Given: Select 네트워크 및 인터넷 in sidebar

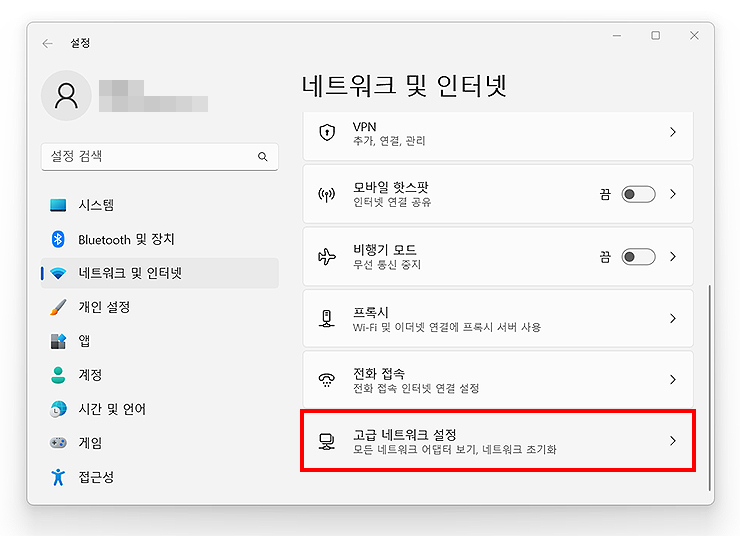Looking at the screenshot, I should tap(160, 273).
